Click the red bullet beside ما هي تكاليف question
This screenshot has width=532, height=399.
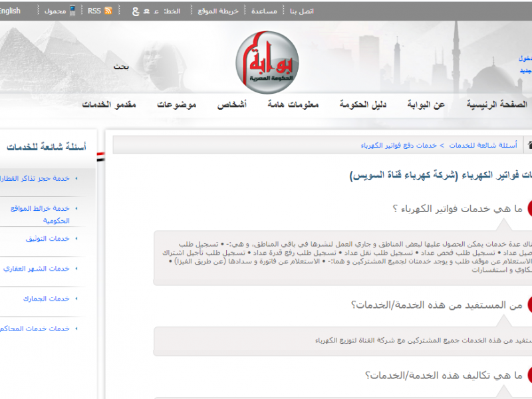click(x=529, y=375)
